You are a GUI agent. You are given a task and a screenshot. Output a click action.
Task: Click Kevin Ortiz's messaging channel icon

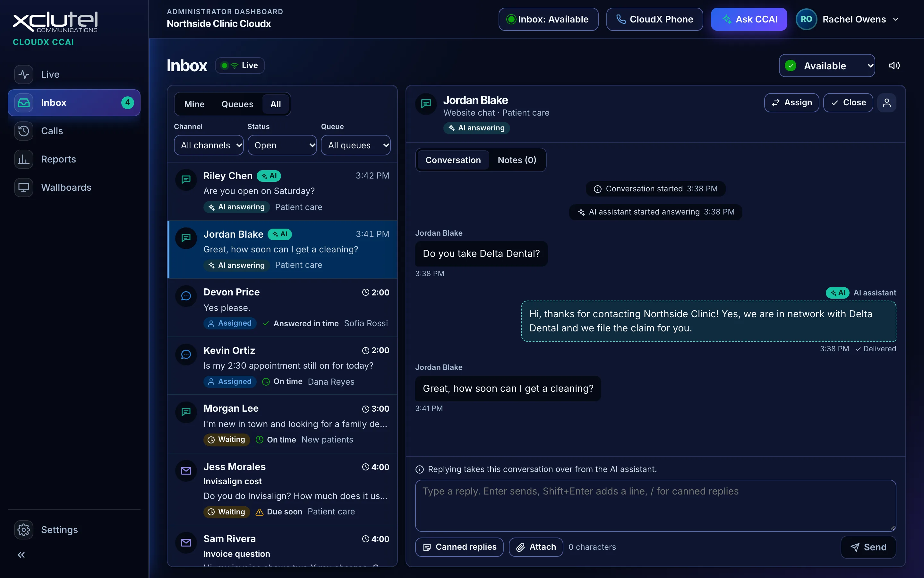186,355
